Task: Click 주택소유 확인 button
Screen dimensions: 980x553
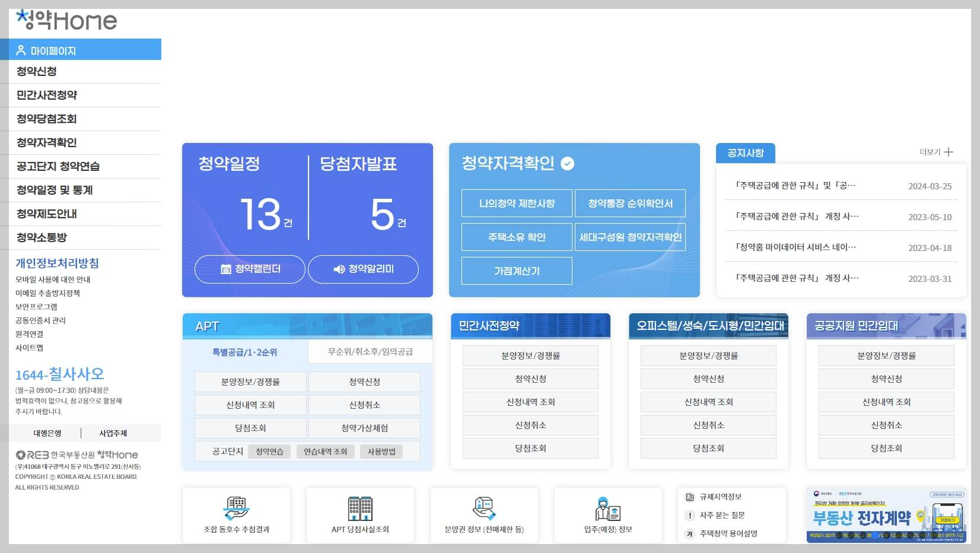Action: click(517, 237)
